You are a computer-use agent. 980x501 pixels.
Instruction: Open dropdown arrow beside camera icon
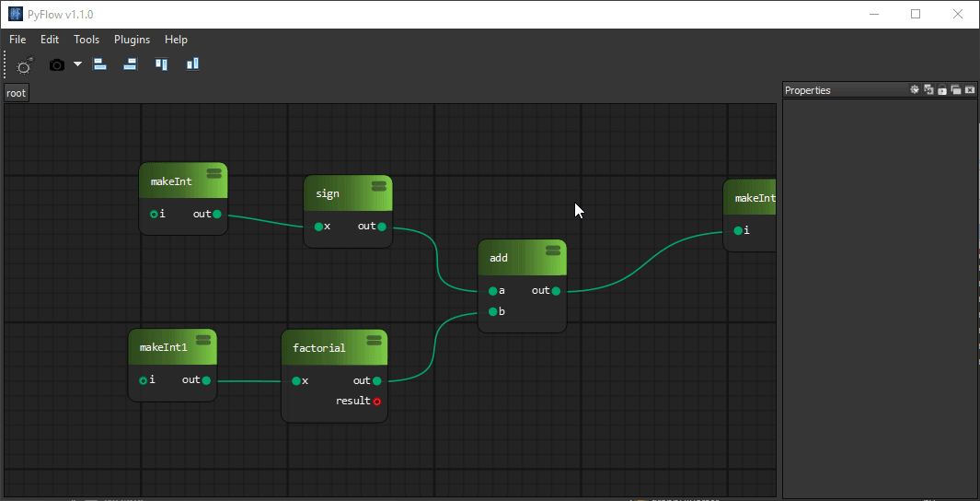77,64
